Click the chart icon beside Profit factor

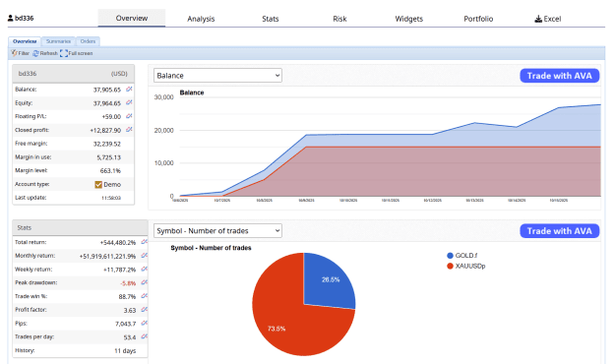145,310
